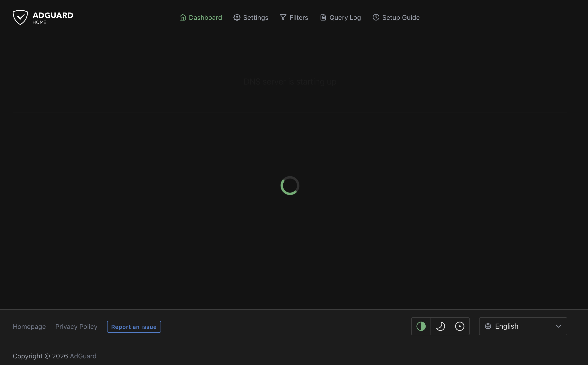Image resolution: width=588 pixels, height=365 pixels.
Task: Click the Filters funnel icon
Action: 283,17
